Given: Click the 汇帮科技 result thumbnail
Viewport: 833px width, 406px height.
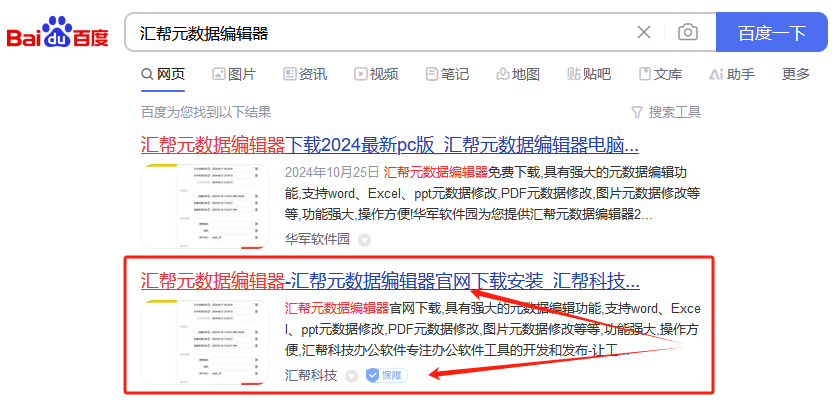Looking at the screenshot, I should (205, 342).
